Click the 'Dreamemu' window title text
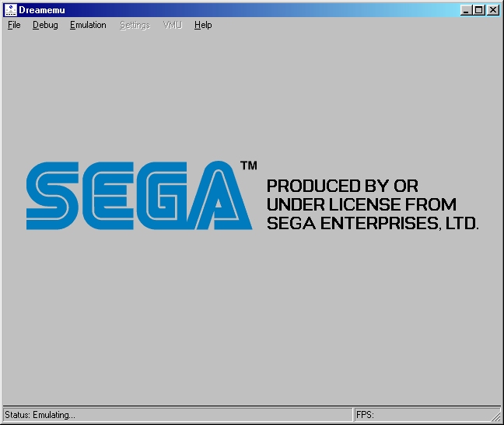Image resolution: width=504 pixels, height=425 pixels. (x=42, y=10)
